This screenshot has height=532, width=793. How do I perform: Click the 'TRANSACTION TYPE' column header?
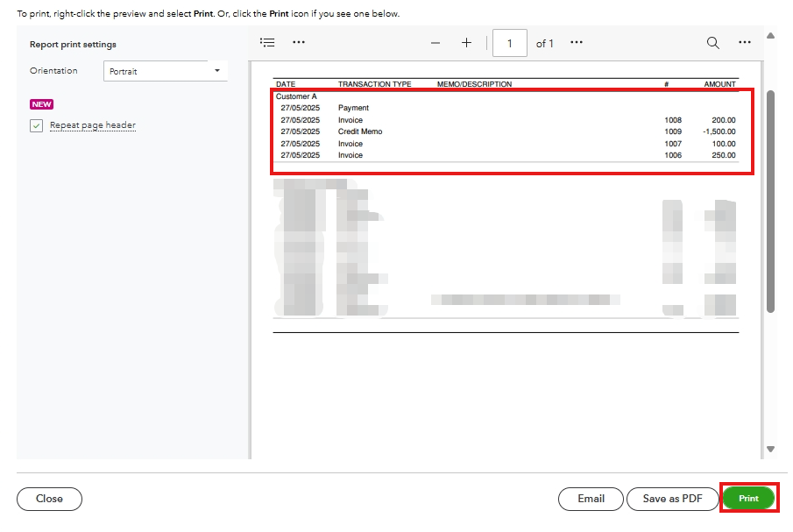click(375, 84)
